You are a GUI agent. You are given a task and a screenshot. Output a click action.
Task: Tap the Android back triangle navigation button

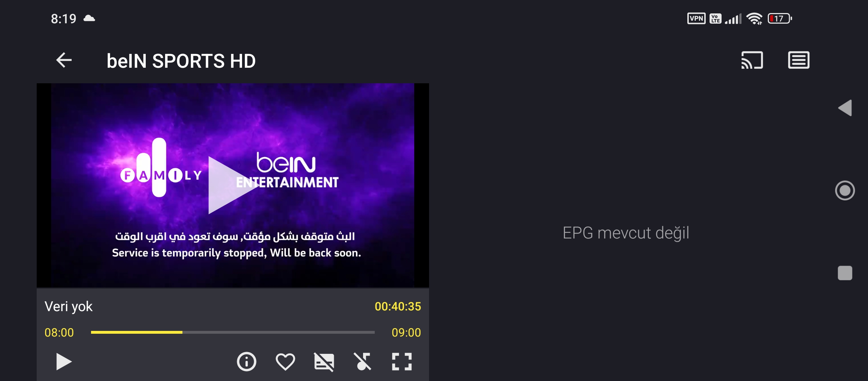845,108
